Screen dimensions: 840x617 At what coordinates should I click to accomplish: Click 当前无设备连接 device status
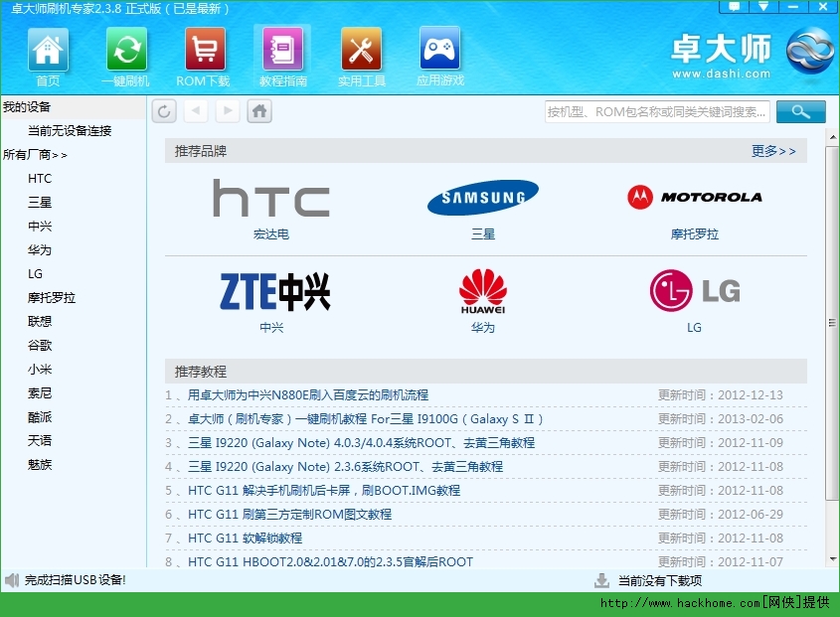pos(70,131)
